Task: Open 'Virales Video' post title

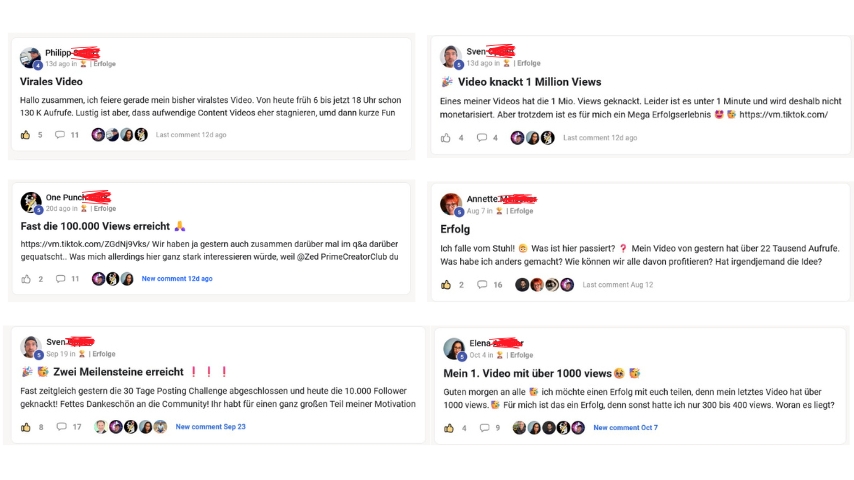Action: click(x=51, y=82)
